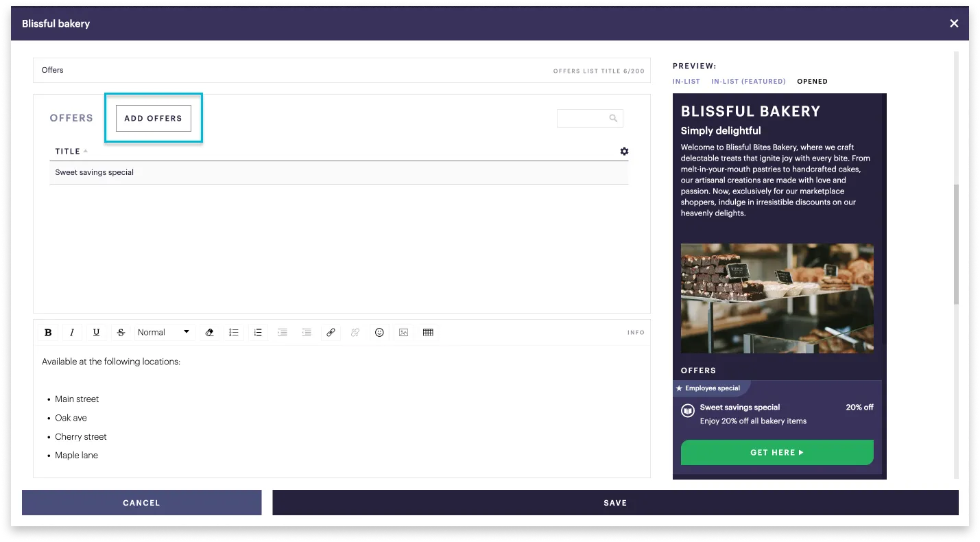Image resolution: width=980 pixels, height=542 pixels.
Task: Click the bakery display photo in preview
Action: (x=777, y=298)
